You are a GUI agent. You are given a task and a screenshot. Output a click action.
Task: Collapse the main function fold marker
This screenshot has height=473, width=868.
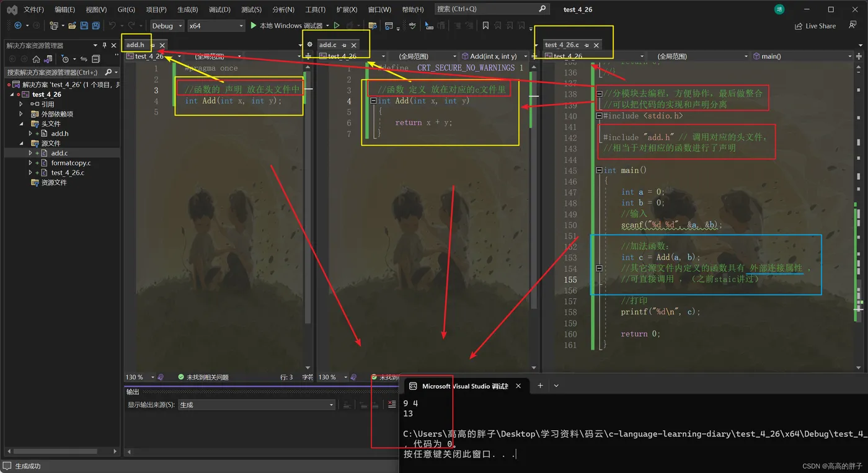599,170
